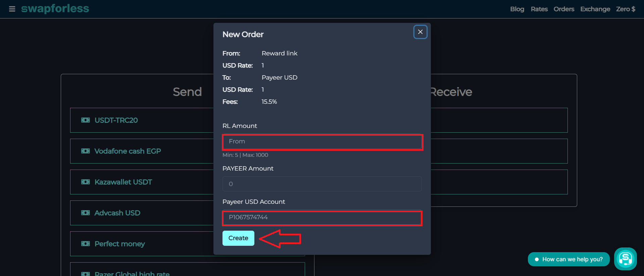This screenshot has width=644, height=276.
Task: Click the 'How can we help you?' bubble
Action: point(569,259)
